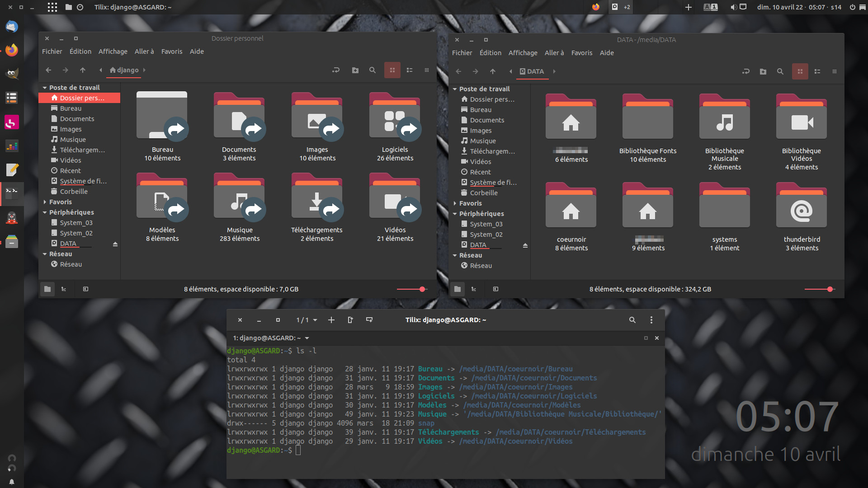Switch the DATA window to list view
The image size is (868, 488).
click(817, 71)
